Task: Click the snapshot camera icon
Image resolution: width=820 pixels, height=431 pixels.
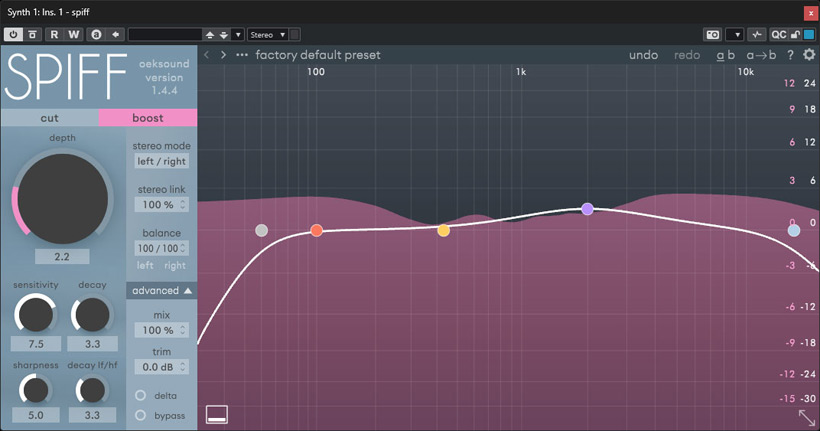Action: [713, 35]
